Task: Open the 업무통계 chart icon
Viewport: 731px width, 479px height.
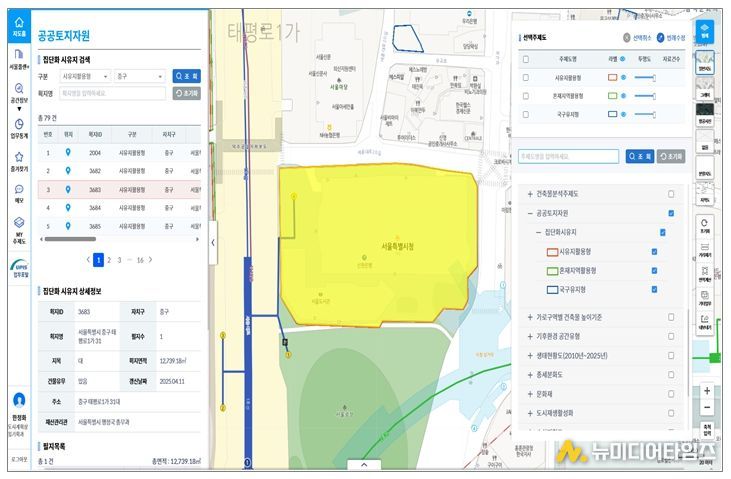Action: click(18, 127)
